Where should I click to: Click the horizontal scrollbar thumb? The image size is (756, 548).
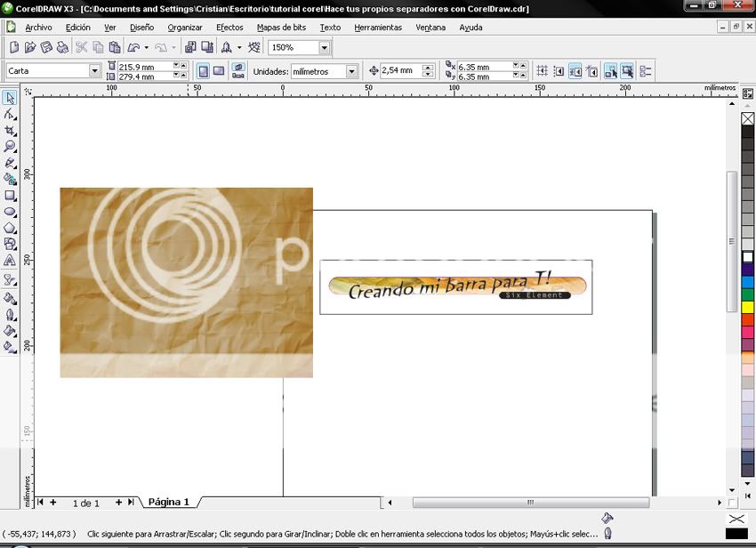pyautogui.click(x=531, y=503)
